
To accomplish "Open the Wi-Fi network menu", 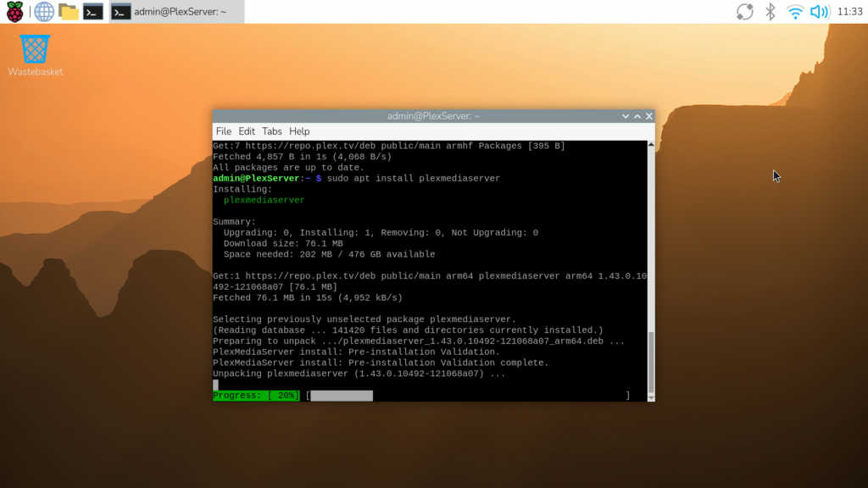I will tap(795, 12).
